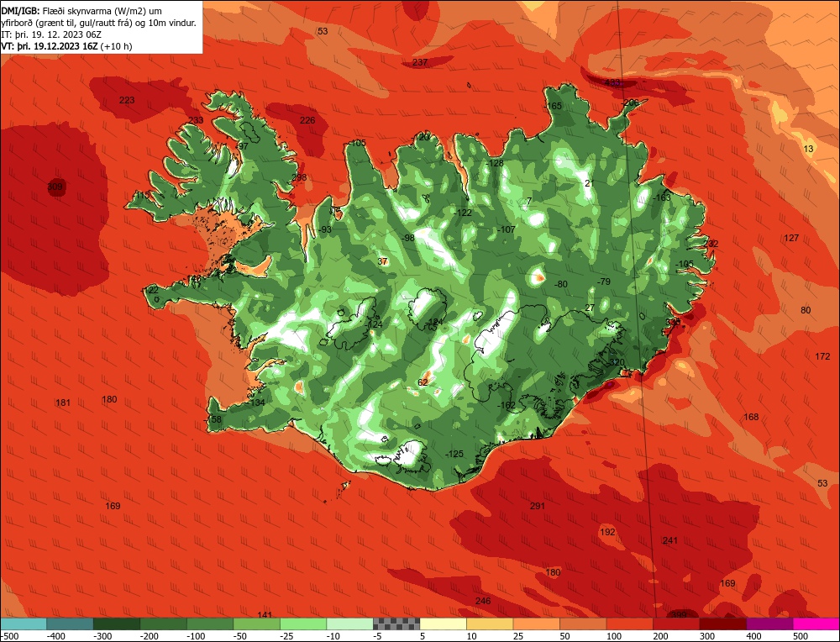Click the 433 value in the northeast
Screen dimensions: 840x642
(612, 82)
